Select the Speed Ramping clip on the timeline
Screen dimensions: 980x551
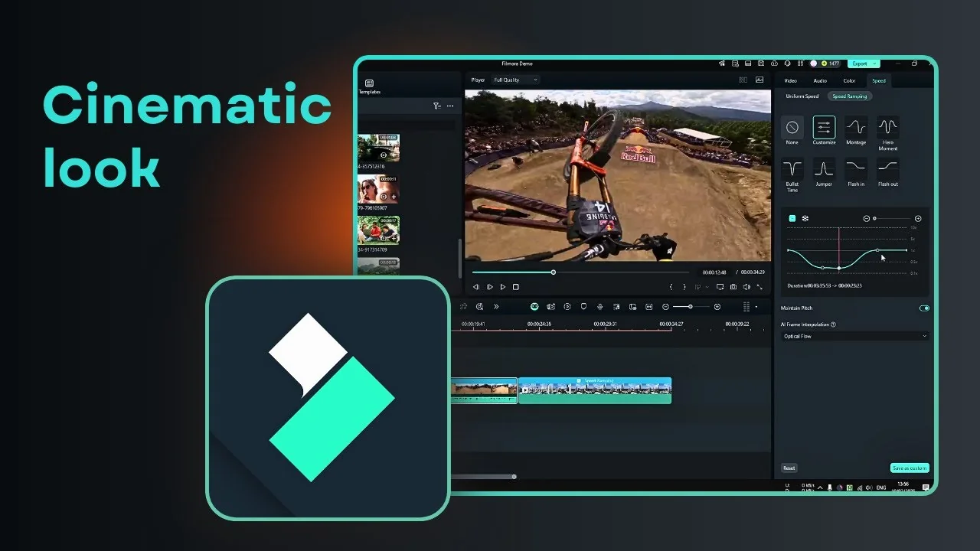pyautogui.click(x=596, y=390)
